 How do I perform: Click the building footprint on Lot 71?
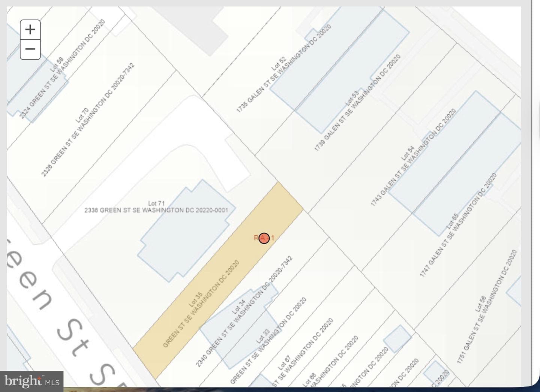[x=186, y=230]
